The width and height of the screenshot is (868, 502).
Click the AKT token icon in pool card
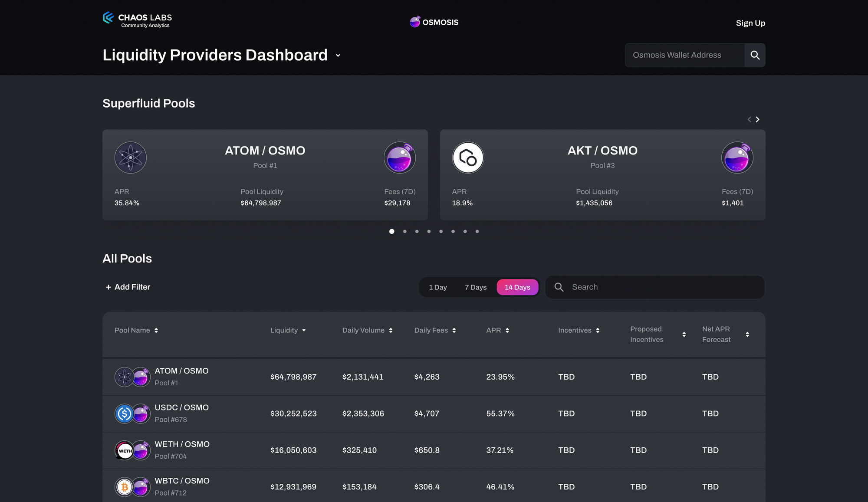tap(468, 157)
